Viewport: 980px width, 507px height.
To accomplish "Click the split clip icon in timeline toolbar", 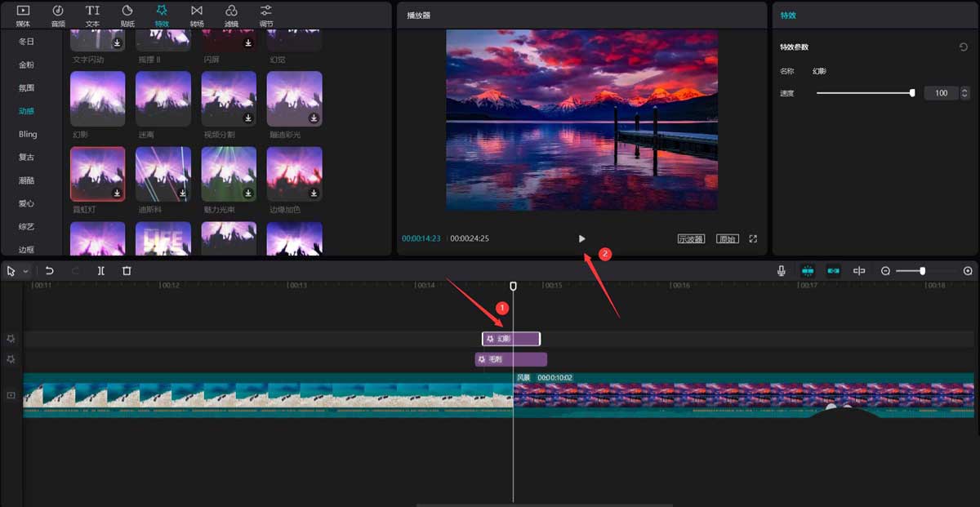I will tap(101, 271).
